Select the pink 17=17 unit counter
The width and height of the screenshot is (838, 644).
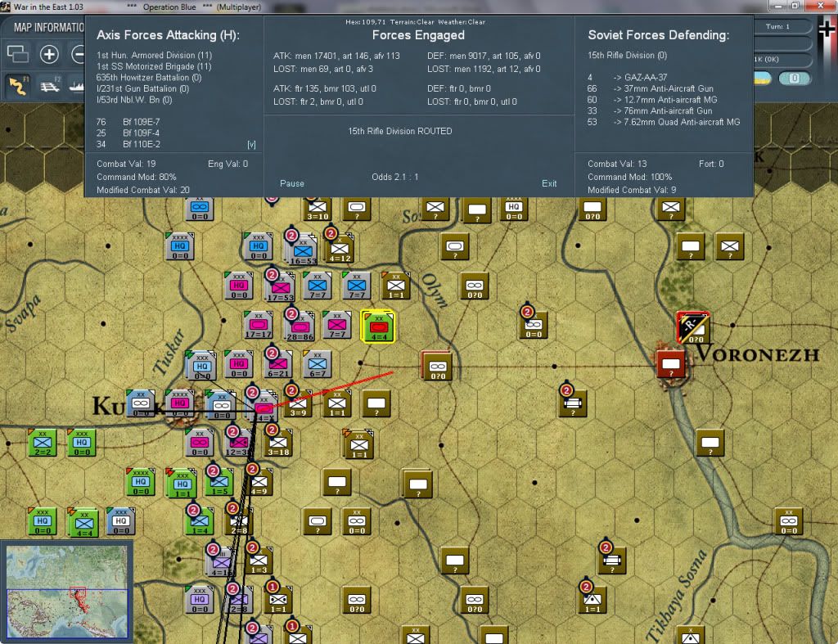(259, 325)
